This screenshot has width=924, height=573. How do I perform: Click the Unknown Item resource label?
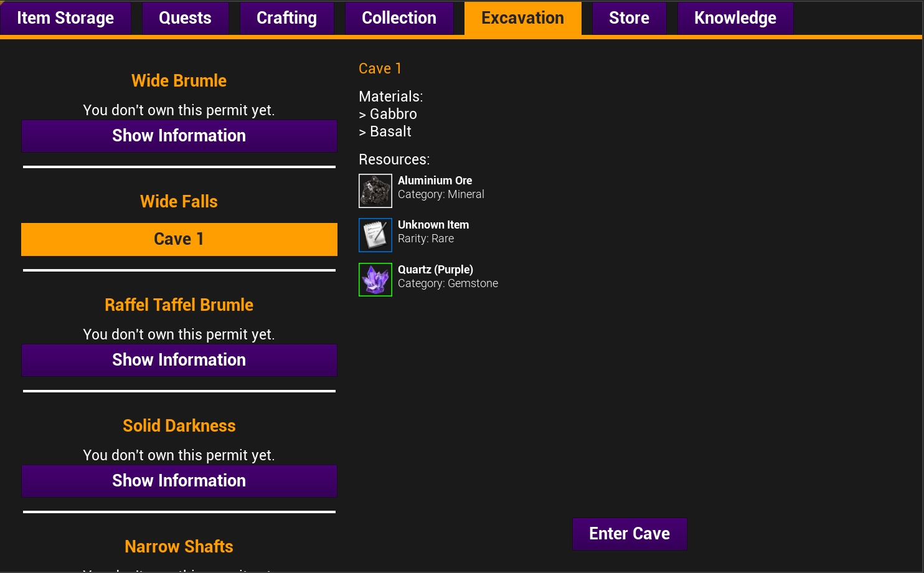pos(433,225)
